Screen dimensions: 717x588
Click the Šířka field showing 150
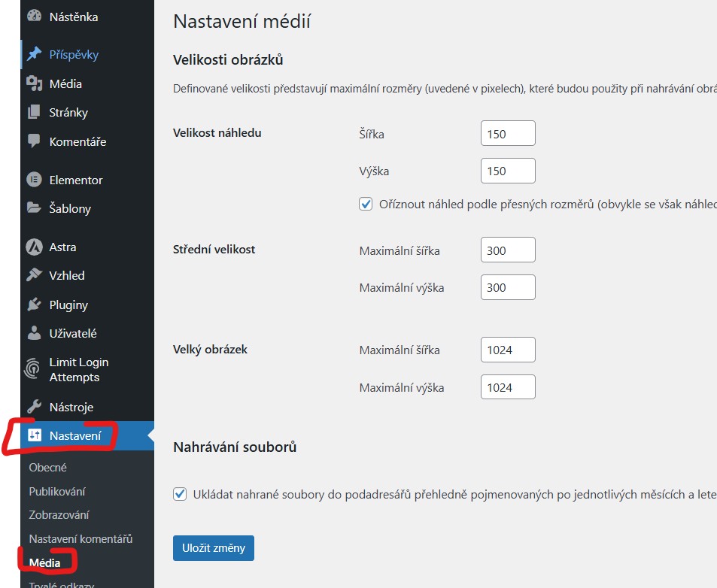(x=507, y=132)
